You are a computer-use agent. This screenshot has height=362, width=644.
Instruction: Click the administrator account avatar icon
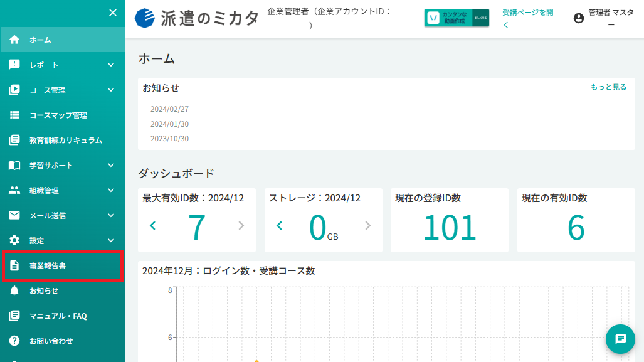click(x=579, y=18)
